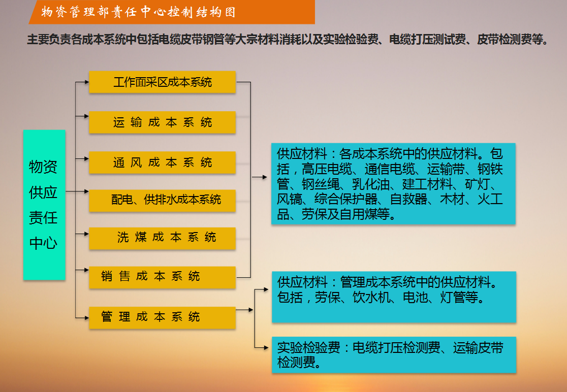
Task: Click the 工作面采区成本系统 box
Action: click(162, 82)
